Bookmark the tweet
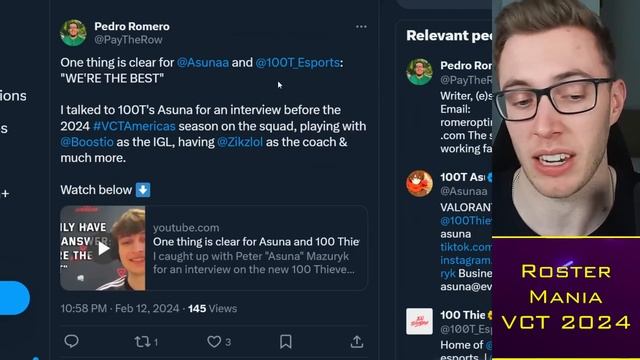The width and height of the screenshot is (640, 360). 286,341
